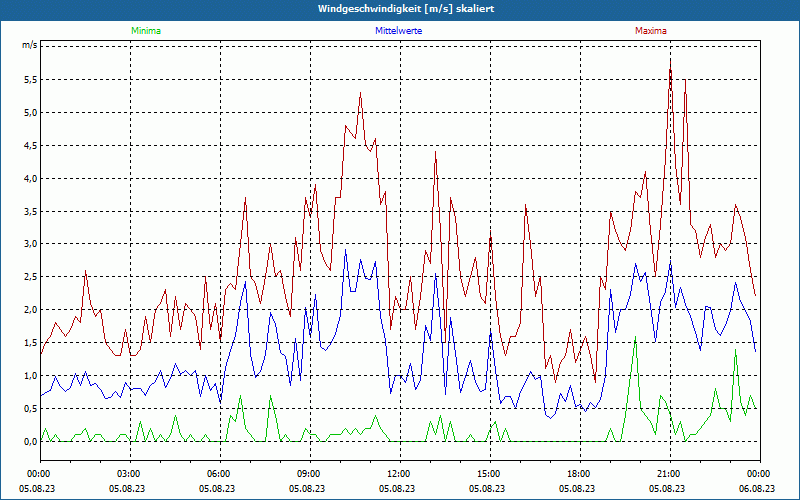Click the '05.08.23' date under 03:00

pos(127,489)
